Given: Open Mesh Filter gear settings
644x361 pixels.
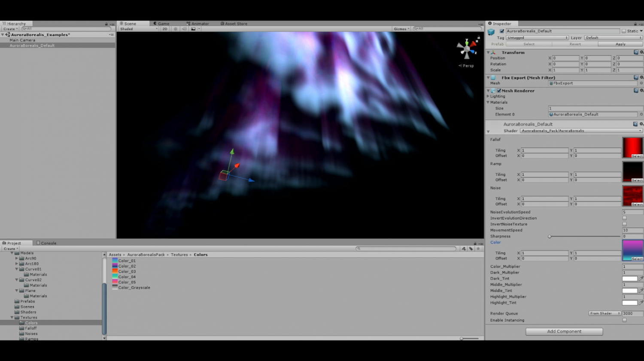Looking at the screenshot, I should pyautogui.click(x=641, y=78).
